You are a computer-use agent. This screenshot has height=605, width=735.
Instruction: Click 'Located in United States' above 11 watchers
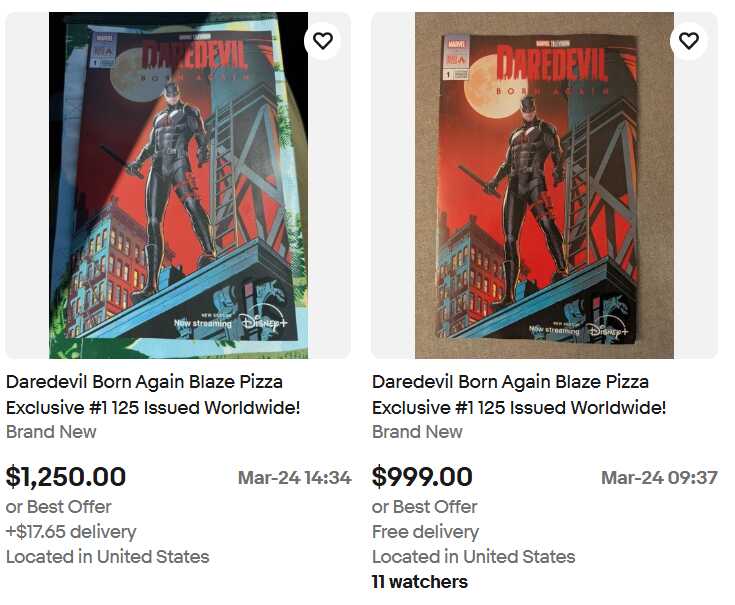[473, 557]
